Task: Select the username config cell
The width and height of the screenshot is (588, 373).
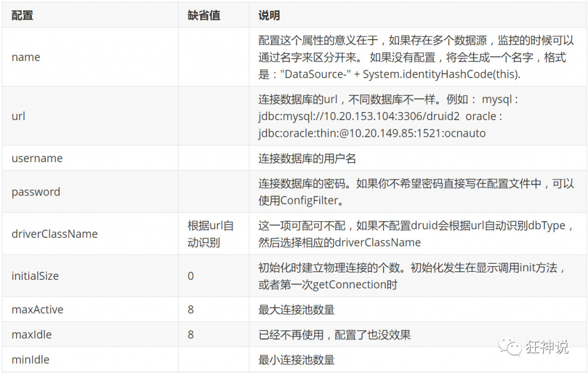Action: [x=90, y=158]
